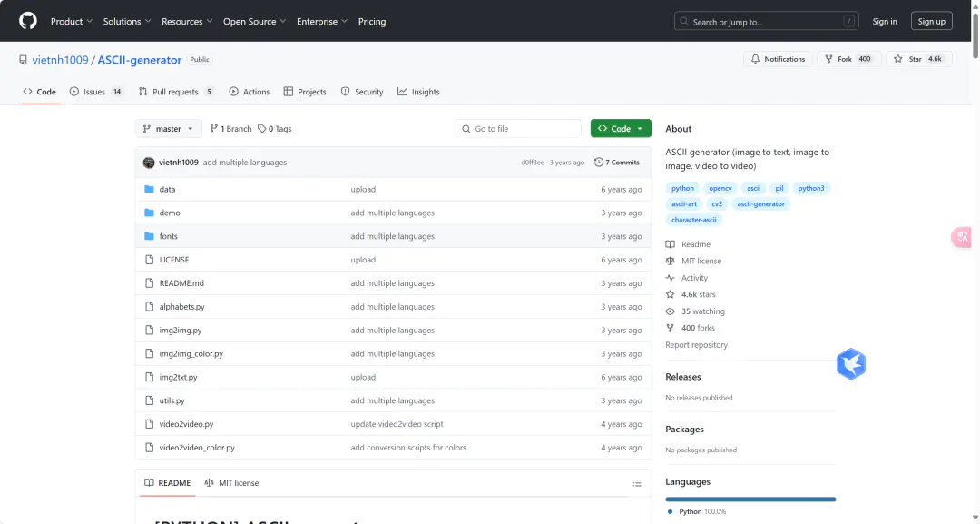
Task: Open the img2txt.py file
Action: pyautogui.click(x=178, y=378)
